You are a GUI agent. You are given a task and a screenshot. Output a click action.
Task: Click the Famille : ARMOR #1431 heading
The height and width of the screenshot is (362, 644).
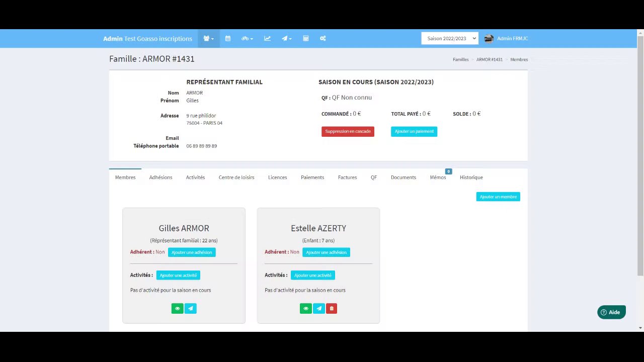click(151, 59)
